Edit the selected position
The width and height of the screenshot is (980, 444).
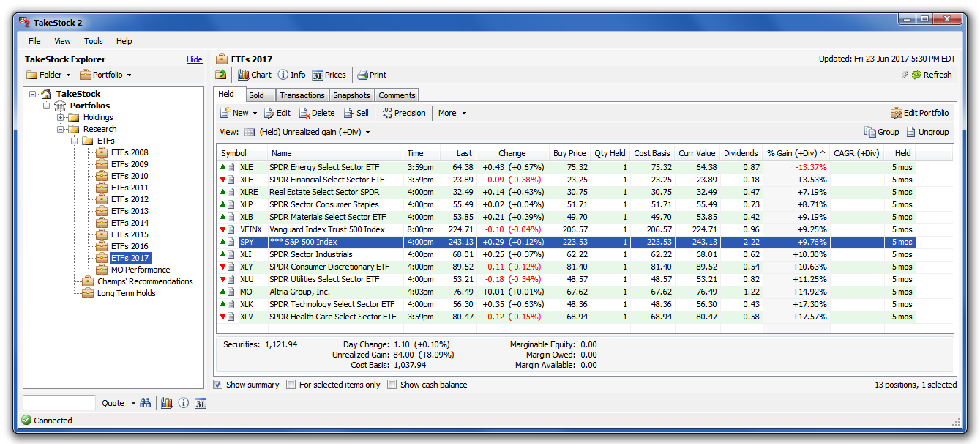pyautogui.click(x=277, y=113)
